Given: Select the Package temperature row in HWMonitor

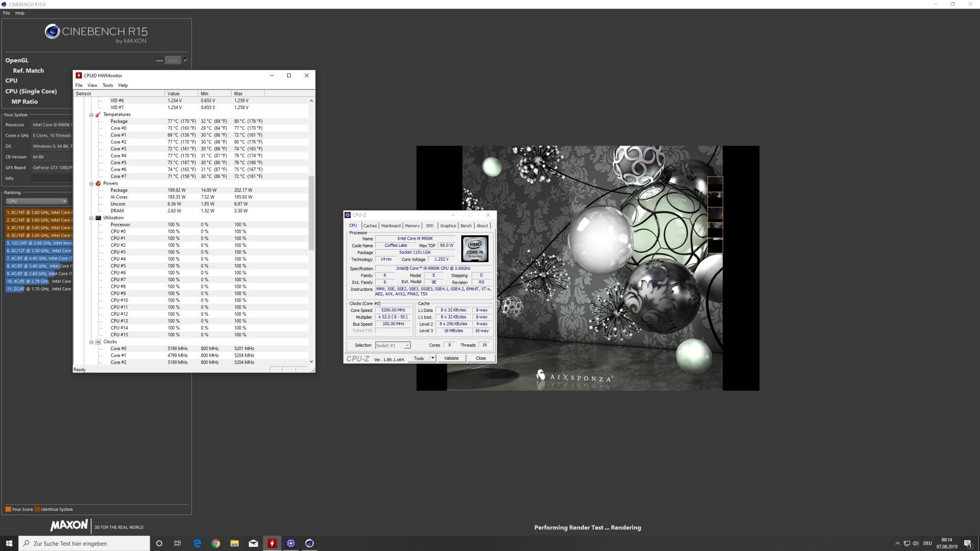Looking at the screenshot, I should coord(190,121).
